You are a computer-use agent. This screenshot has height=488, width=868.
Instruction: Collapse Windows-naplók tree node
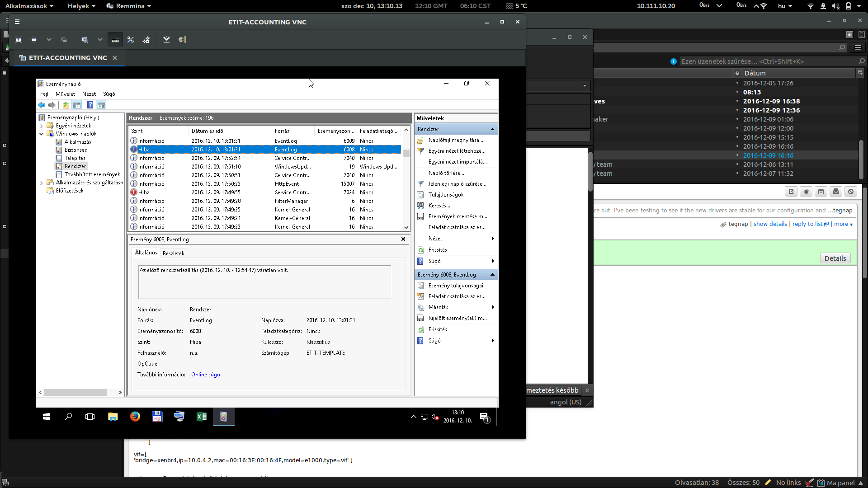click(42, 134)
